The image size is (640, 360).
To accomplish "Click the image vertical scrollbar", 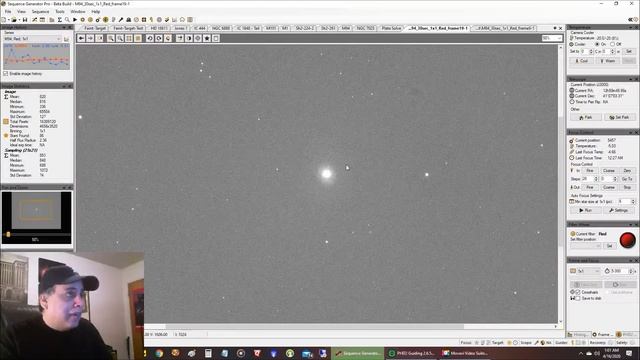I will coord(561,182).
